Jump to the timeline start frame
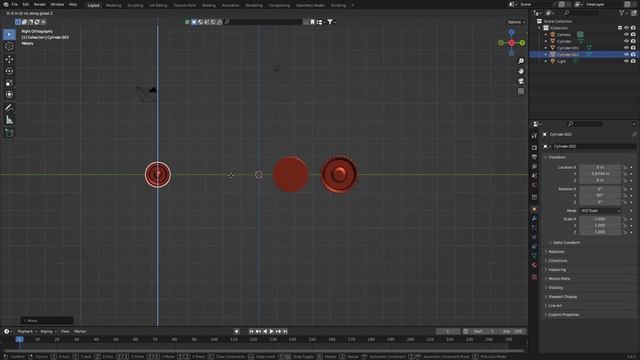The image size is (640, 360). click(x=251, y=331)
